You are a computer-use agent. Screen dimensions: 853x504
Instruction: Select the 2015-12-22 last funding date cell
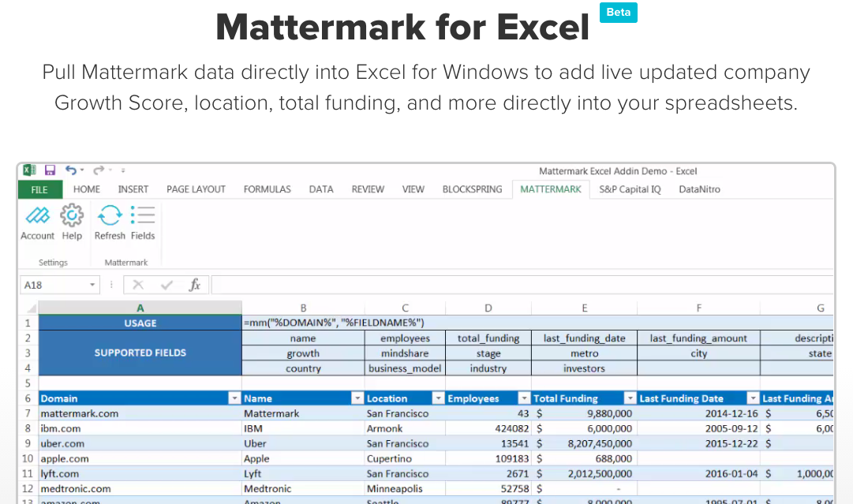pyautogui.click(x=698, y=443)
